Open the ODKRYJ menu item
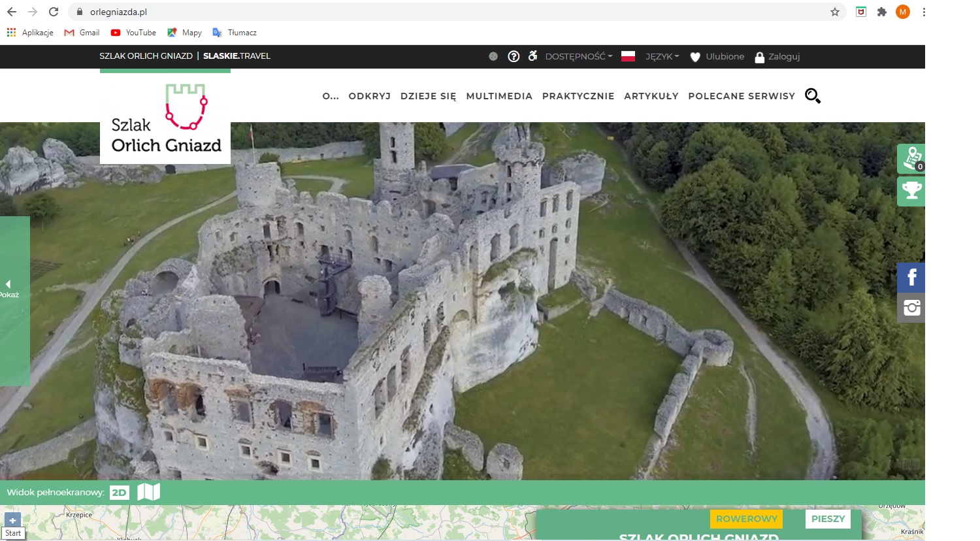 (369, 96)
